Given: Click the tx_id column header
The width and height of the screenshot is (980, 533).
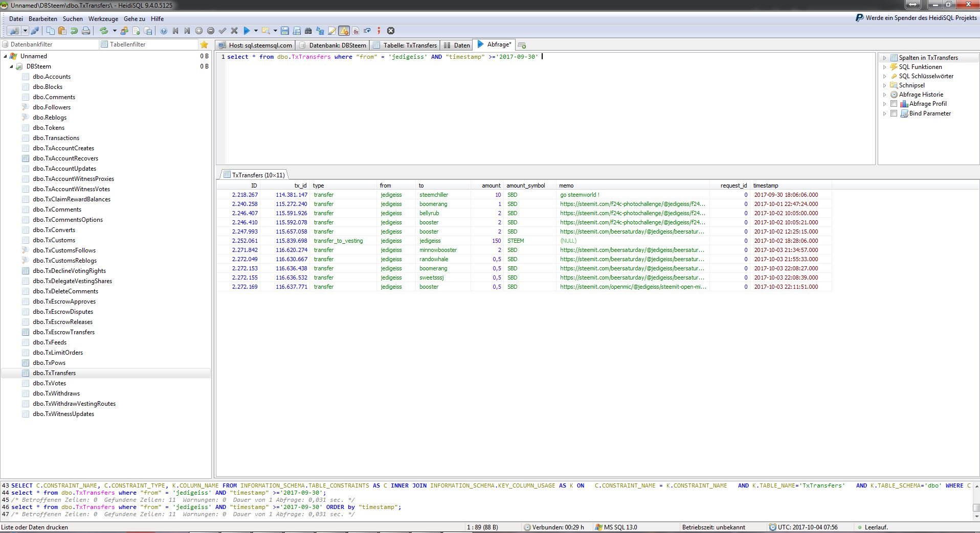Looking at the screenshot, I should pos(285,186).
